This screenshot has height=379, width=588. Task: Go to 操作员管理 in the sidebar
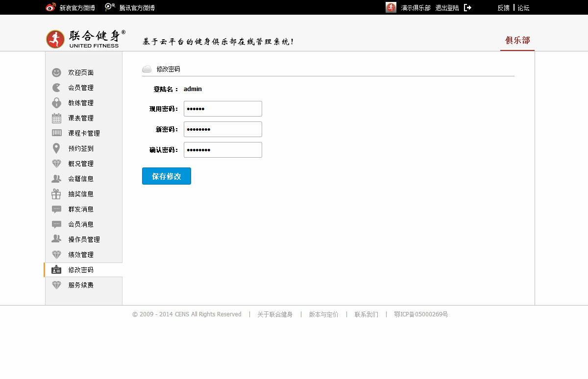(x=84, y=239)
